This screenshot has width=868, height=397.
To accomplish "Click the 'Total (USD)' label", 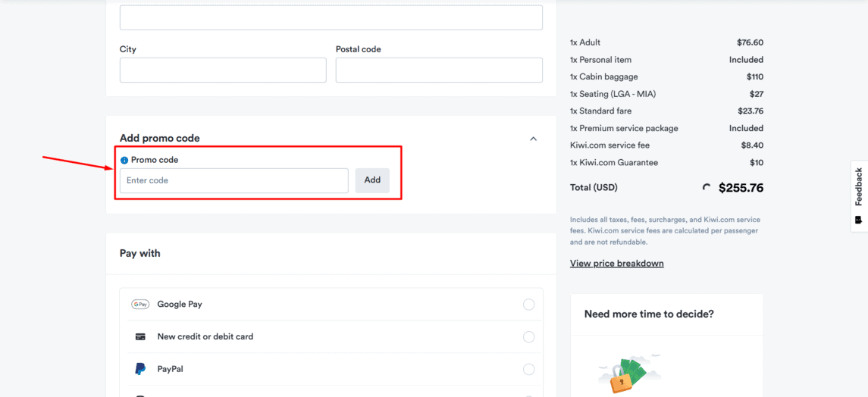I will pos(594,187).
